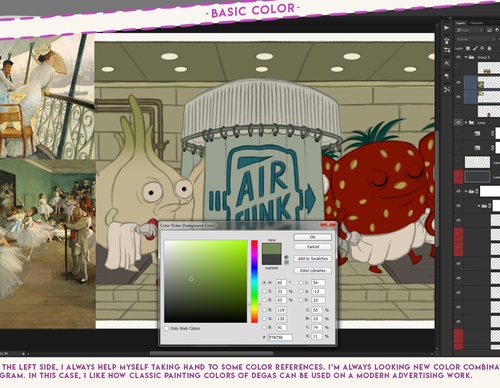
Task: Open the Paragraph panel icon
Action: tap(447, 76)
